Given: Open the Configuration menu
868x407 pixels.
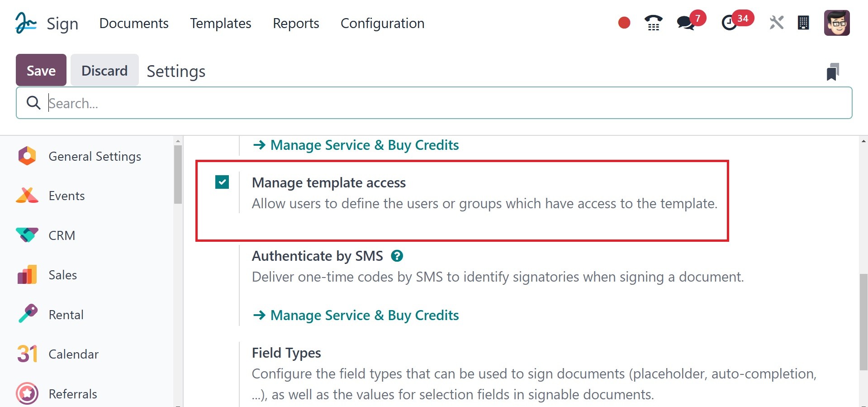Looking at the screenshot, I should 382,23.
